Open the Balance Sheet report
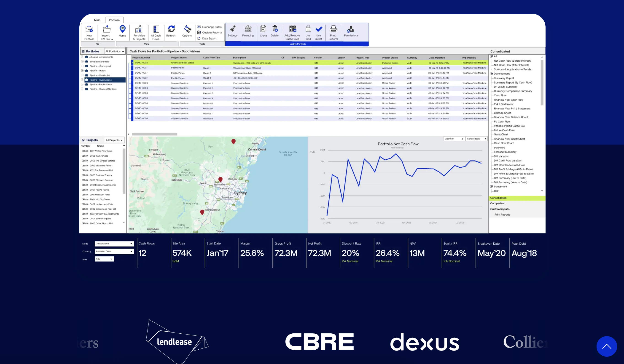The image size is (624, 364). click(502, 113)
